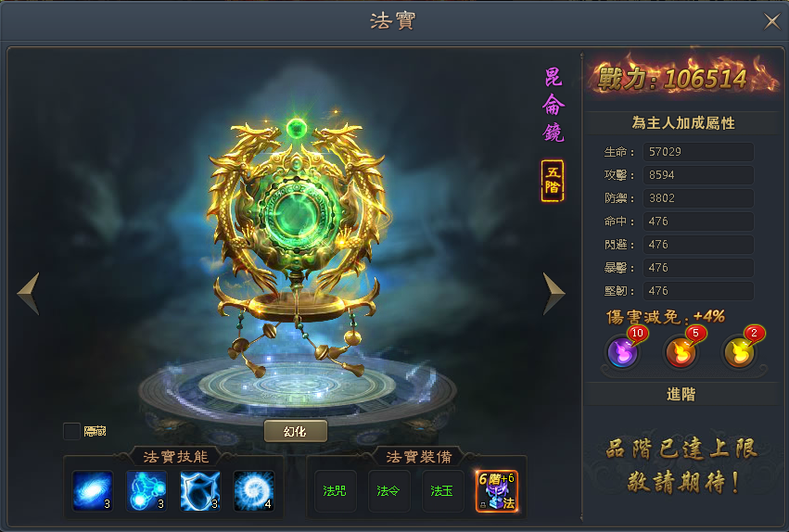
Task: Click the 為主人加成屬性 header
Action: click(682, 123)
